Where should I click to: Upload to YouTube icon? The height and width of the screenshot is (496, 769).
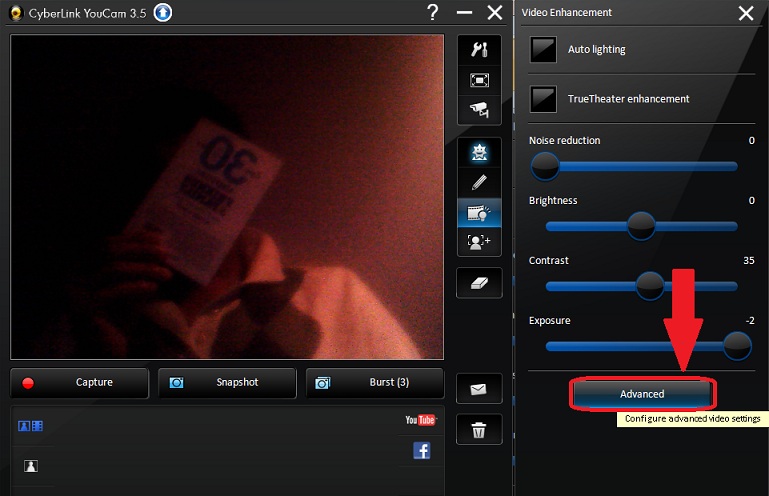420,420
